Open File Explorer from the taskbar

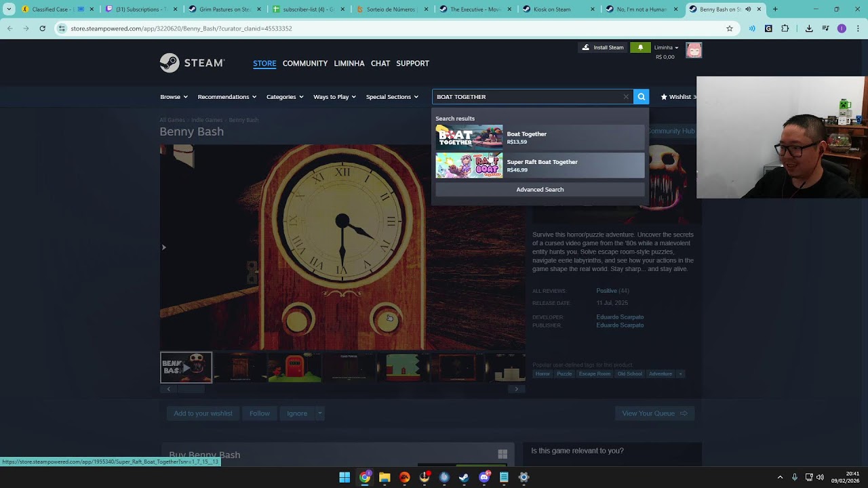384,477
